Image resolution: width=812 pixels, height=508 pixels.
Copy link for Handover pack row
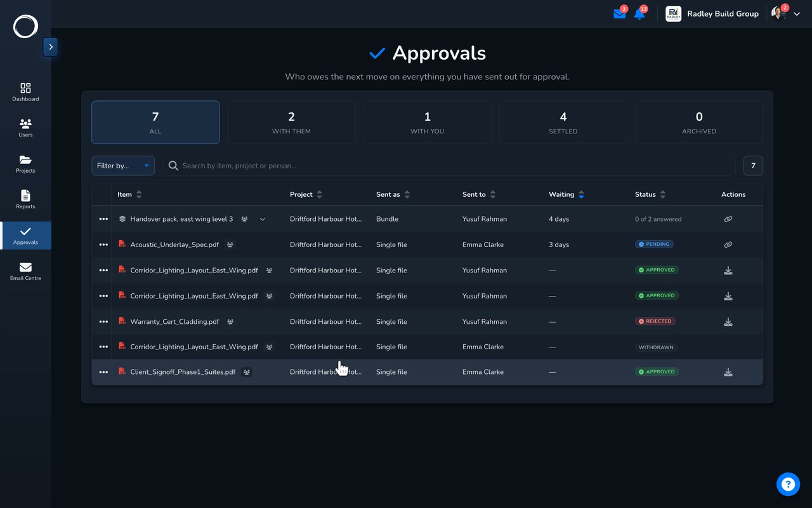pyautogui.click(x=728, y=219)
